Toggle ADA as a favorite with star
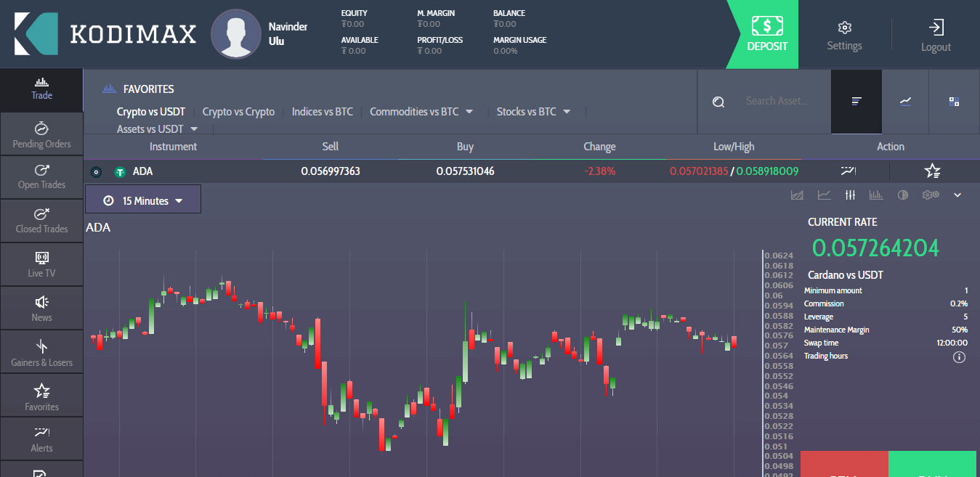This screenshot has width=980, height=477. click(x=932, y=171)
